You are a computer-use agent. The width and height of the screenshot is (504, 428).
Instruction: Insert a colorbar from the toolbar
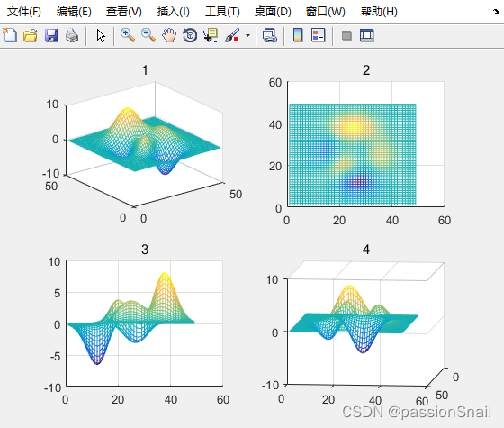pyautogui.click(x=298, y=35)
